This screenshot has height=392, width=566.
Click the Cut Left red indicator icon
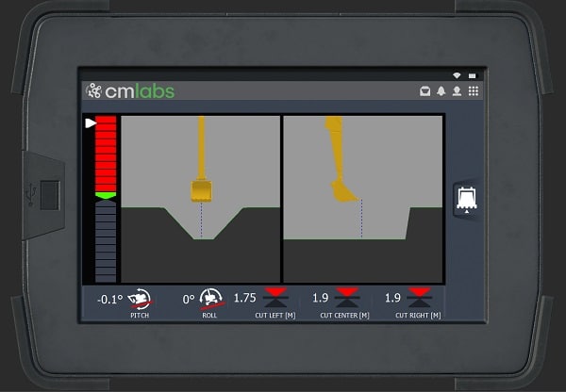(x=275, y=298)
